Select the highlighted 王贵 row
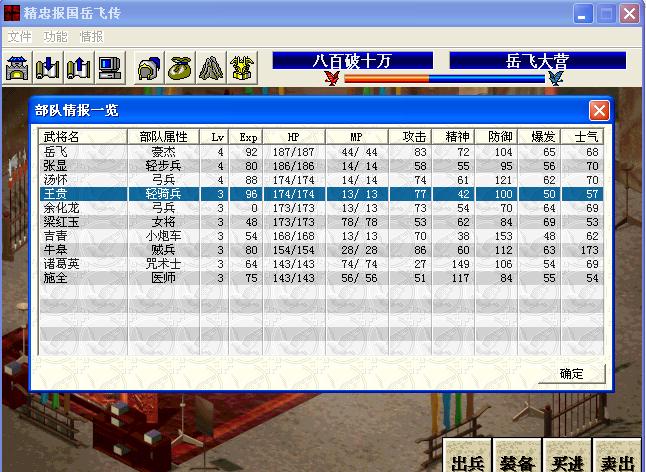 click(321, 194)
